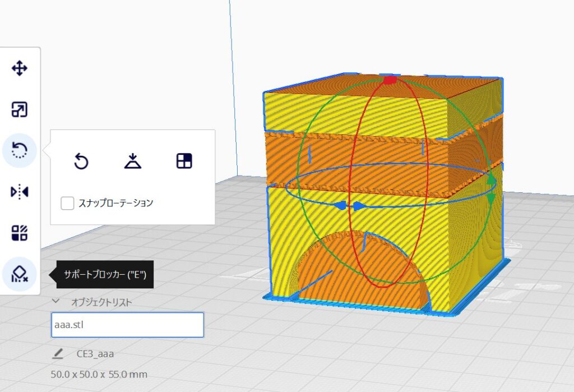The image size is (574, 392).
Task: Activate the Rotate tool in sidebar
Action: 20,150
